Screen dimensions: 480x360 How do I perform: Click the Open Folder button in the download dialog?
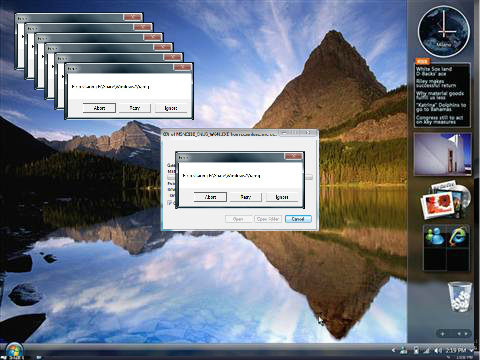click(x=268, y=219)
